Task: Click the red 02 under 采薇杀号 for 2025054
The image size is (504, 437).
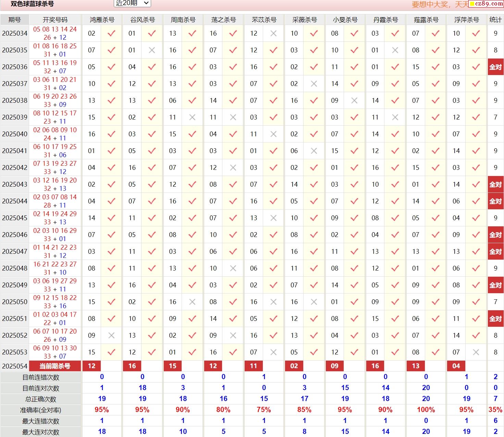Action: pyautogui.click(x=294, y=366)
